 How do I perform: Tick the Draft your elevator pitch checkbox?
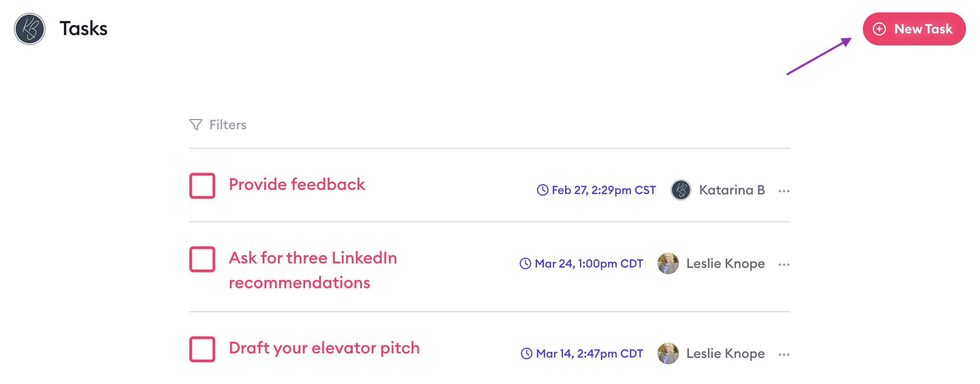[x=202, y=349]
